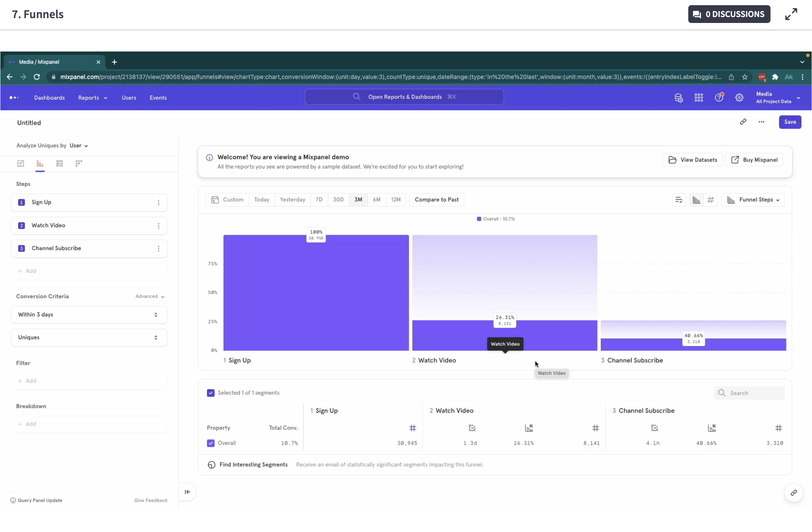This screenshot has width=812, height=532.
Task: Change the Analyze Uniques by User dropdown
Action: click(x=79, y=146)
